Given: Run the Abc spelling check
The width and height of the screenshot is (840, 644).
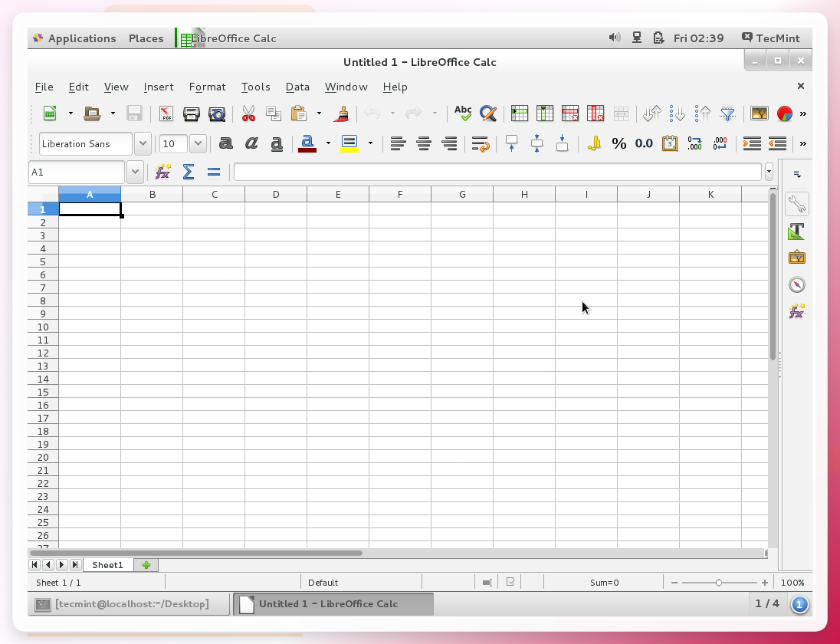Looking at the screenshot, I should click(x=463, y=113).
